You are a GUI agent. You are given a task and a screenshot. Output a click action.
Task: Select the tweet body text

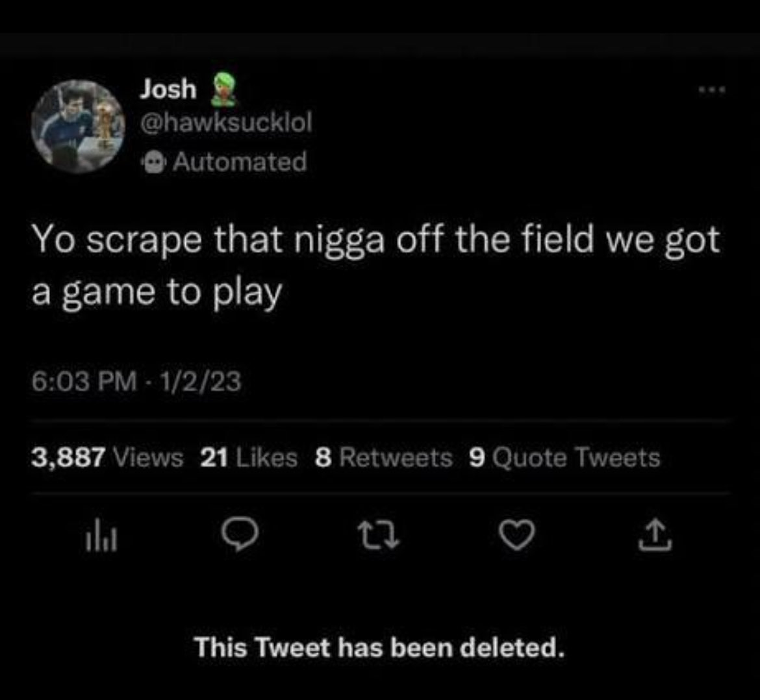pos(375,266)
